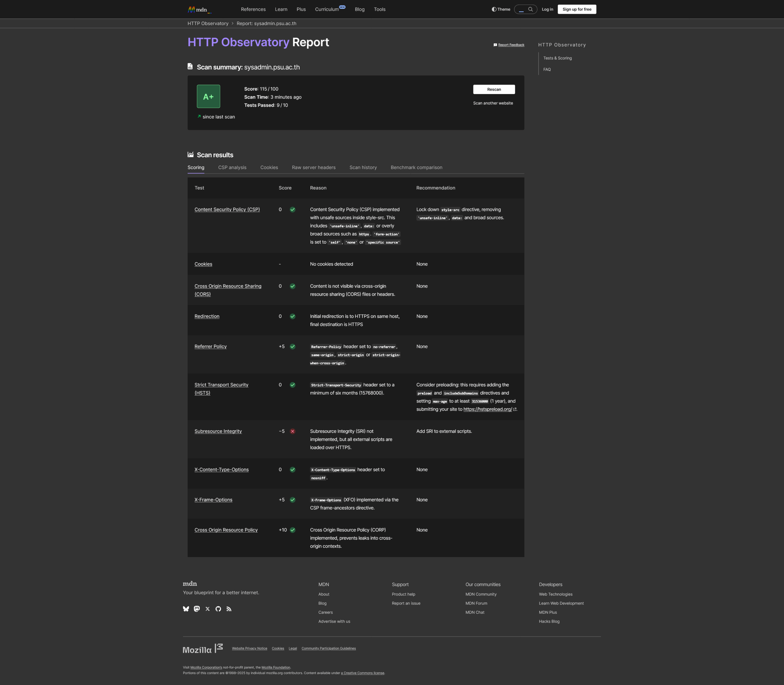
Task: Open MDN RSS feed icon
Action: pos(229,609)
